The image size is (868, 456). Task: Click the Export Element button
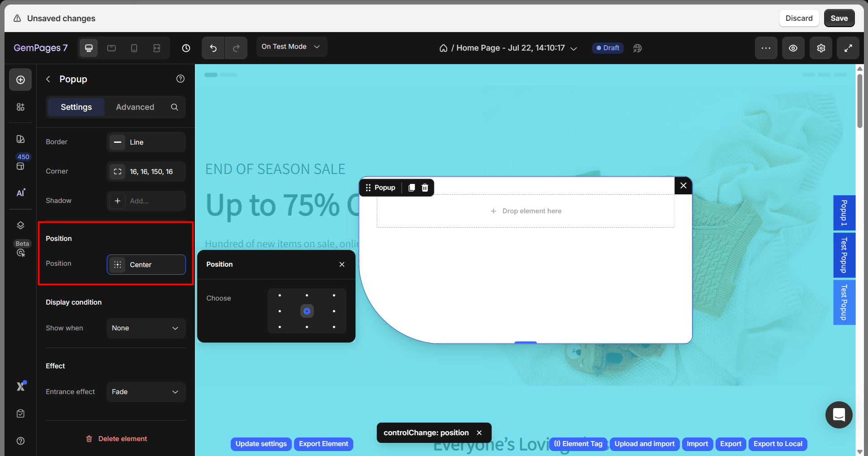pos(323,444)
